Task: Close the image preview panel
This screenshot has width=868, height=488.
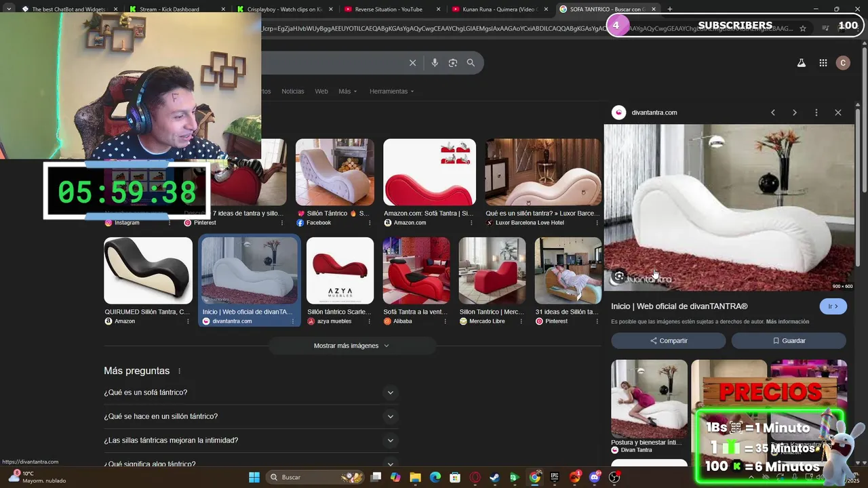Action: (838, 113)
